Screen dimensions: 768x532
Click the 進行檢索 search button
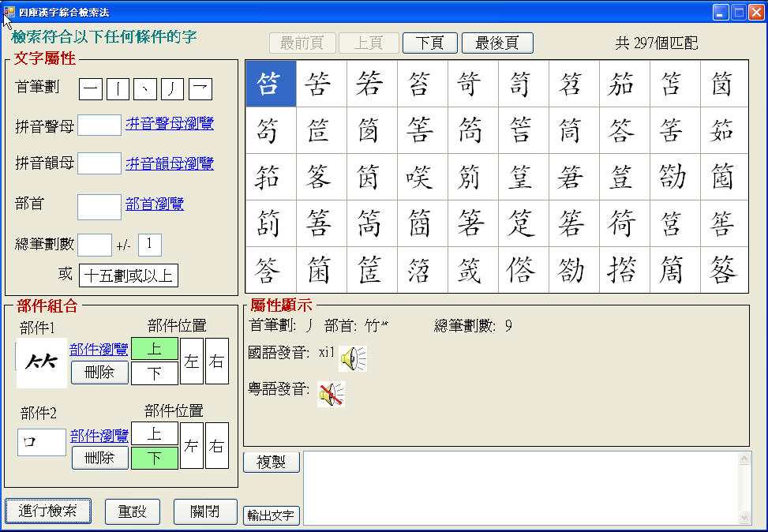tap(48, 511)
